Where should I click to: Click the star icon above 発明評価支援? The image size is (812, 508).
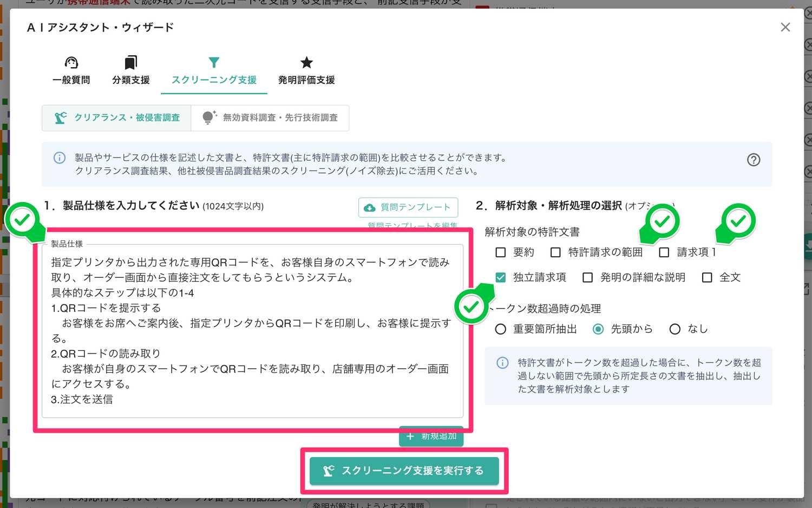[x=306, y=62]
